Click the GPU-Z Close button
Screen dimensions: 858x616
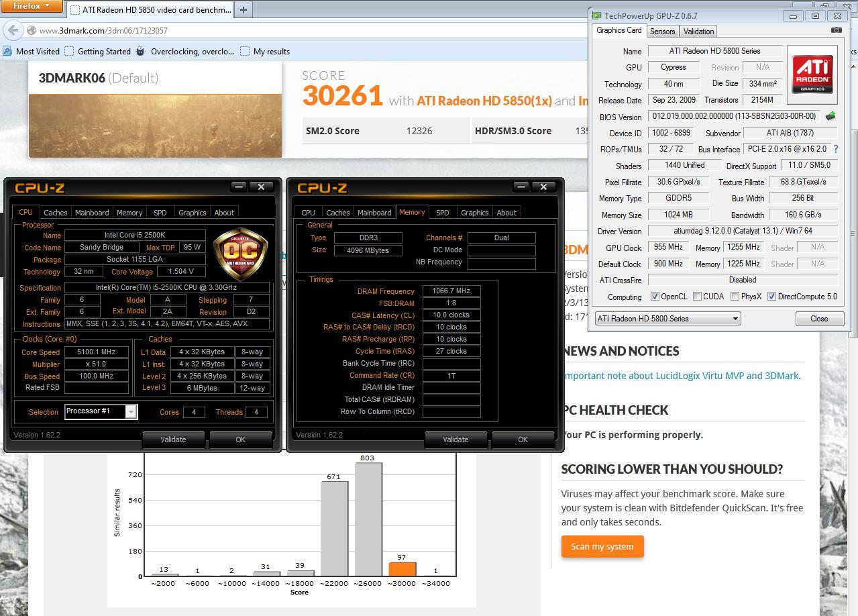(x=819, y=319)
